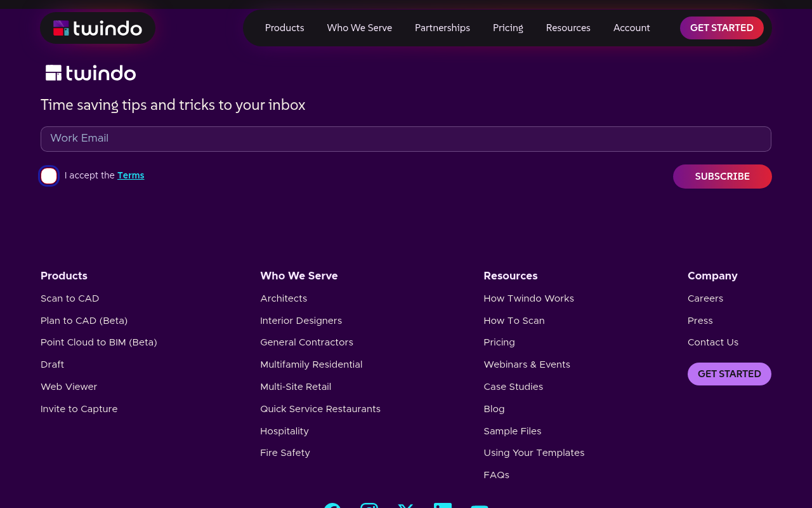Image resolution: width=812 pixels, height=508 pixels.
Task: Open the Account navigation item
Action: pyautogui.click(x=632, y=28)
